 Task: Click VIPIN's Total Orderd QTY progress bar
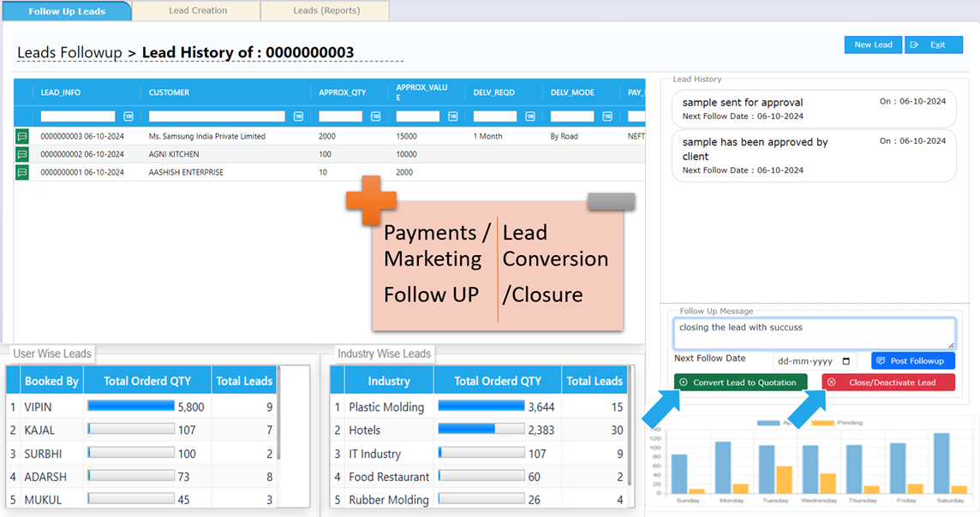(x=130, y=407)
